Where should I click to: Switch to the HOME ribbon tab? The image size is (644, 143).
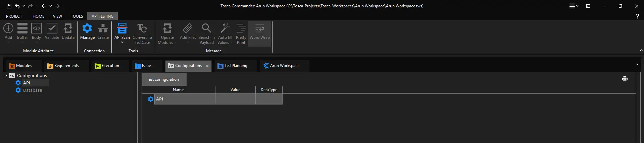click(38, 16)
